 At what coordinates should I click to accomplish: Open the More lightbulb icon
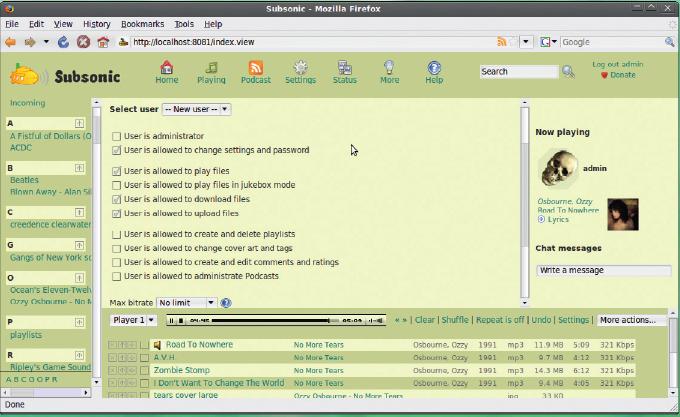(389, 68)
